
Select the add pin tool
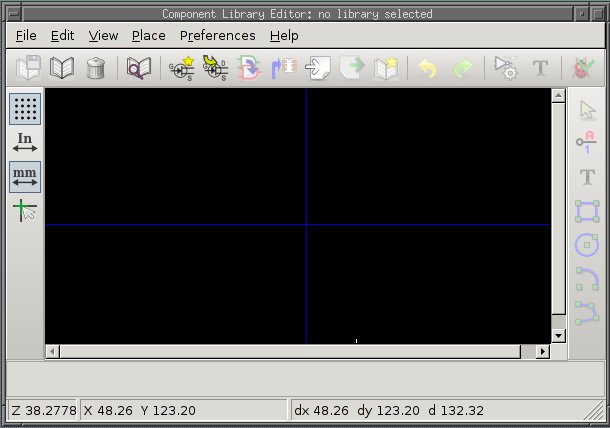point(587,143)
